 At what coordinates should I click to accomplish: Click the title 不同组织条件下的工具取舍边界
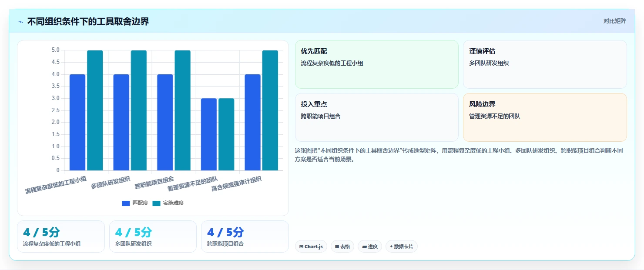(88, 21)
